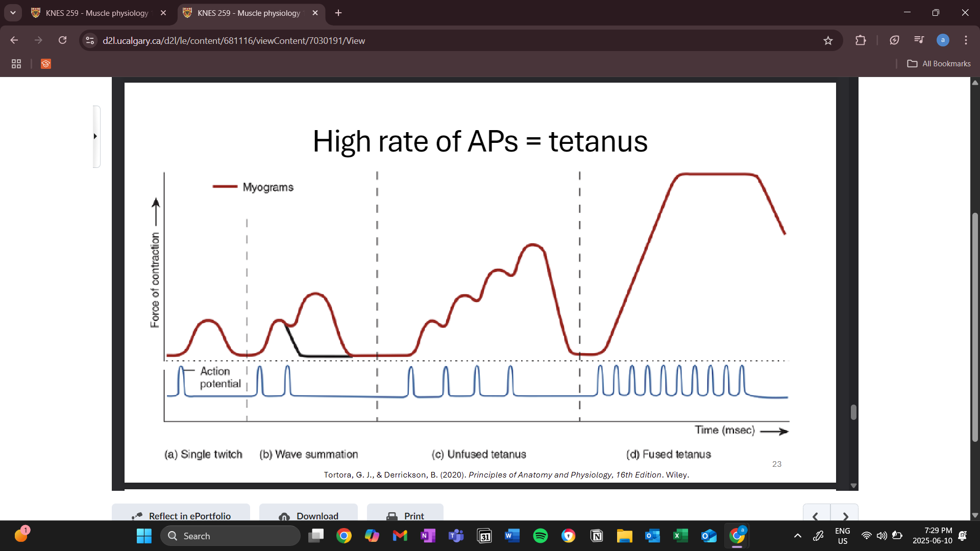This screenshot has height=551, width=980.
Task: Reload the current page
Action: click(x=62, y=40)
